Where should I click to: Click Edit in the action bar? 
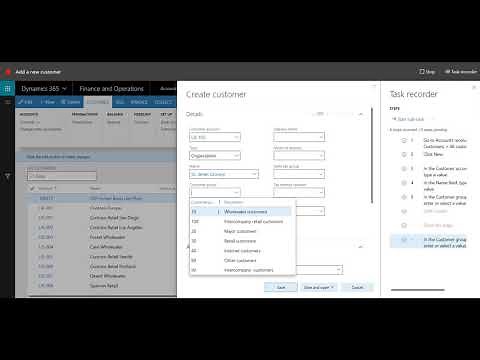tap(26, 102)
